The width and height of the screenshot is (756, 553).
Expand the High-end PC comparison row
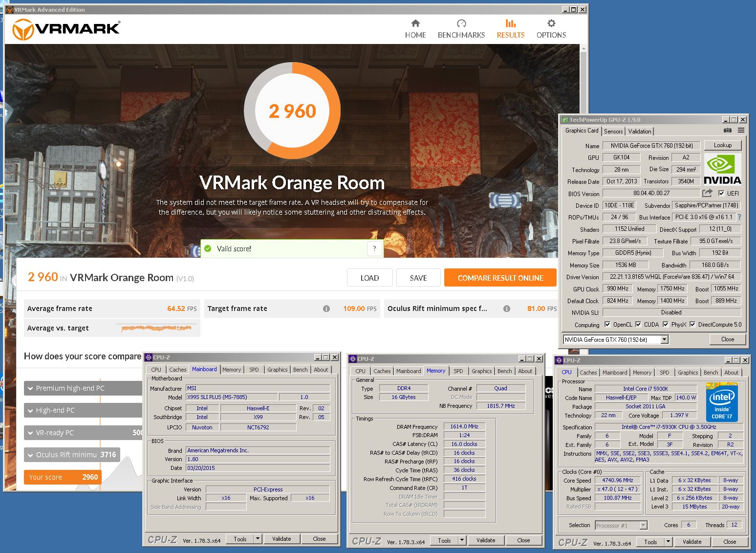point(83,410)
